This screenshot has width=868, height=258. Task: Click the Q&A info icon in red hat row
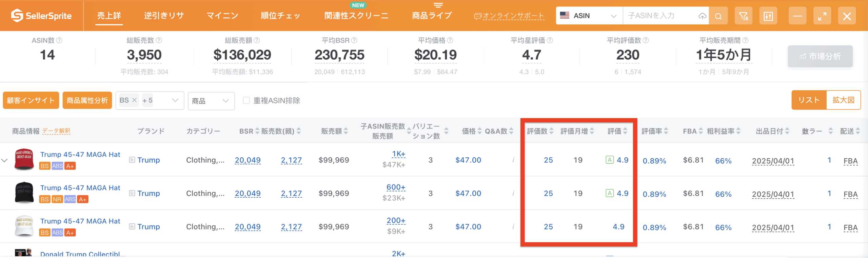[x=513, y=160]
